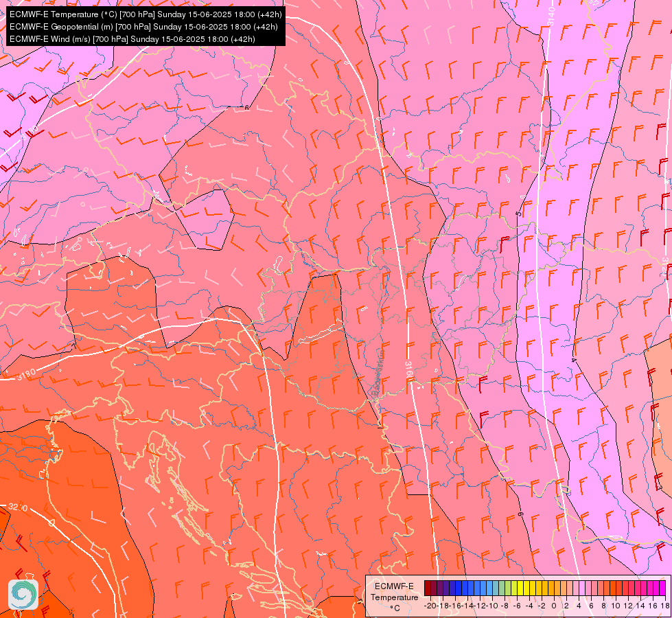Click the -10 legend scale value

coord(492,606)
